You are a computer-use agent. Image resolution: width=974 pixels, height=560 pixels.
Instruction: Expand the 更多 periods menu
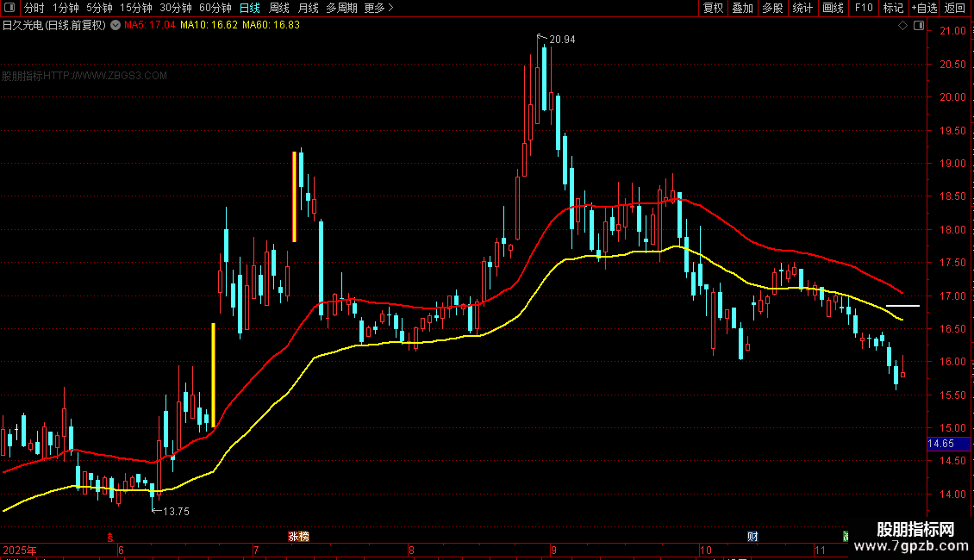point(378,8)
